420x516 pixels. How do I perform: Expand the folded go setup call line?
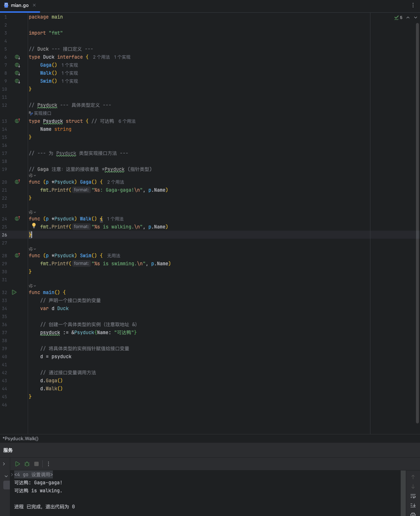(12, 474)
